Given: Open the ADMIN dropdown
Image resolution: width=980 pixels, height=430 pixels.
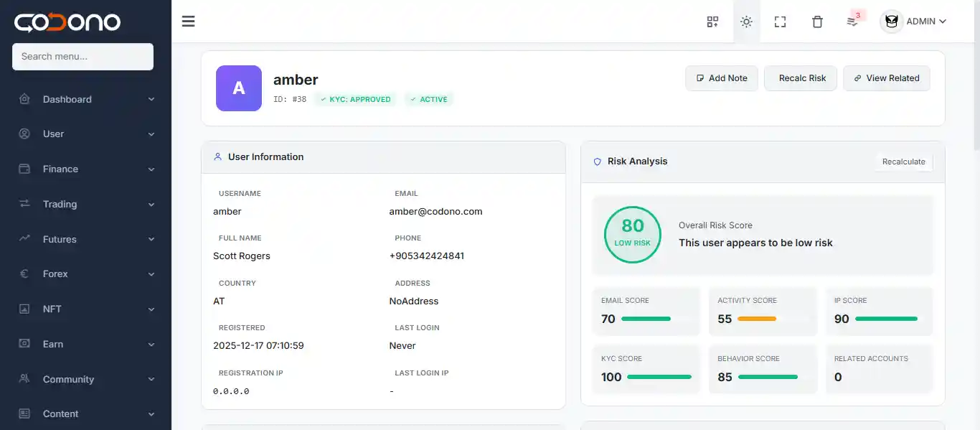Looking at the screenshot, I should tap(920, 22).
